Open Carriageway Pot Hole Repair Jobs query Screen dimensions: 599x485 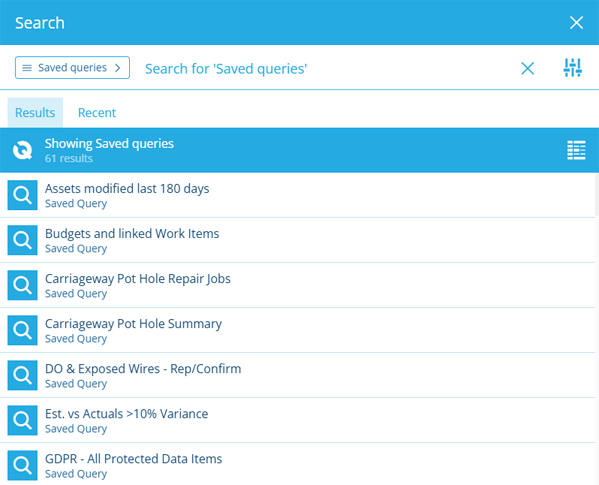[x=298, y=285]
